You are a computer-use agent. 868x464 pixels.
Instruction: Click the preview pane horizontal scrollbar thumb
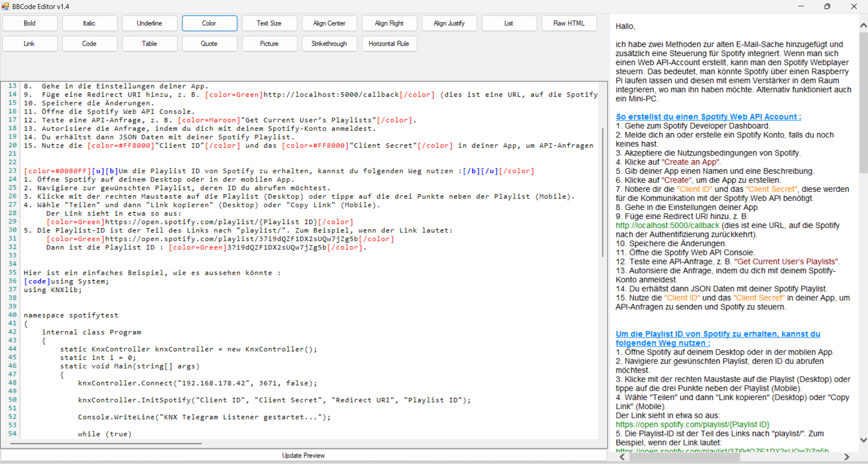tap(684, 457)
